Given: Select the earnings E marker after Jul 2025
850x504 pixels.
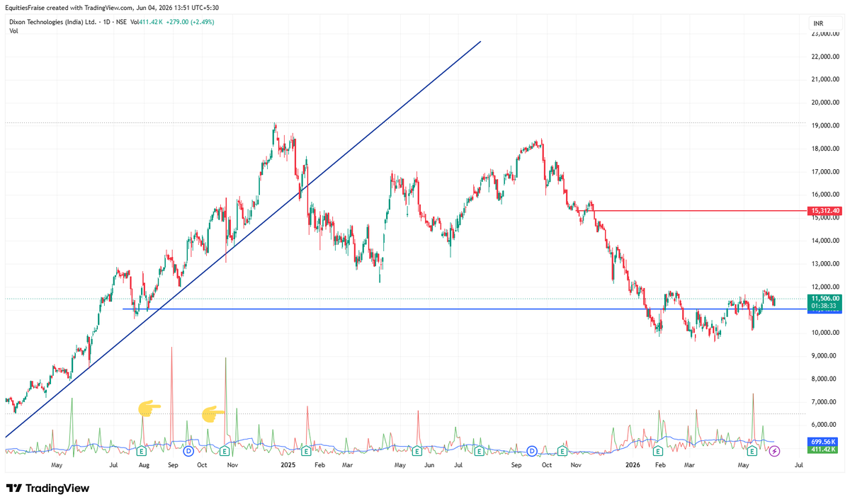Looking at the screenshot, I should (480, 450).
